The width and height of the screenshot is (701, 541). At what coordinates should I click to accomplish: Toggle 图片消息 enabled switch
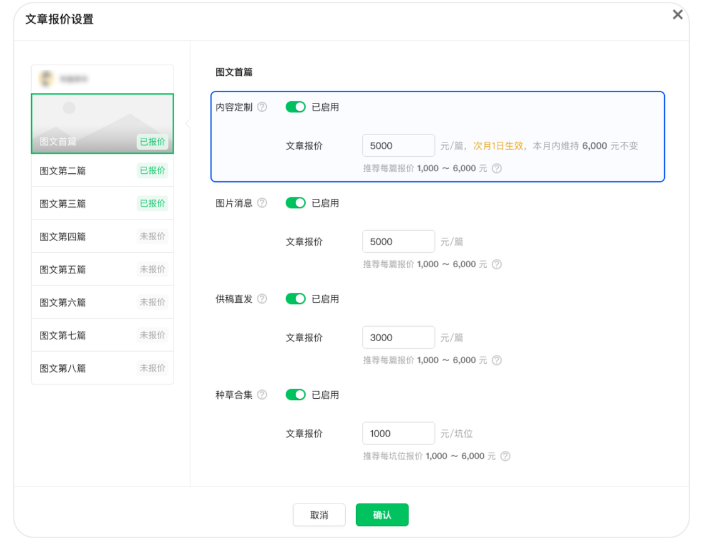(296, 203)
